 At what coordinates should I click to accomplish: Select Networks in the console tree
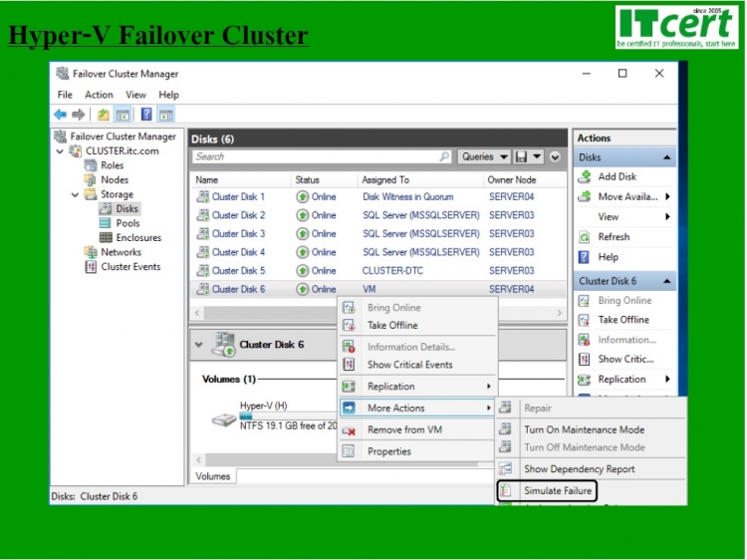click(121, 252)
